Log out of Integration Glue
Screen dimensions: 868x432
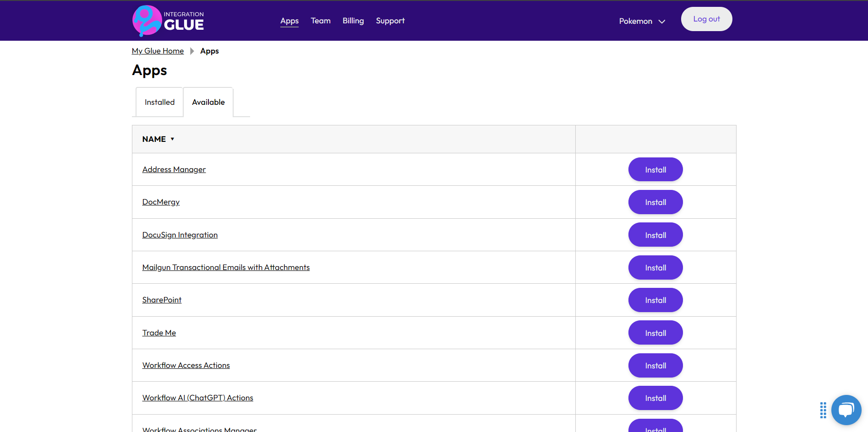pos(706,19)
